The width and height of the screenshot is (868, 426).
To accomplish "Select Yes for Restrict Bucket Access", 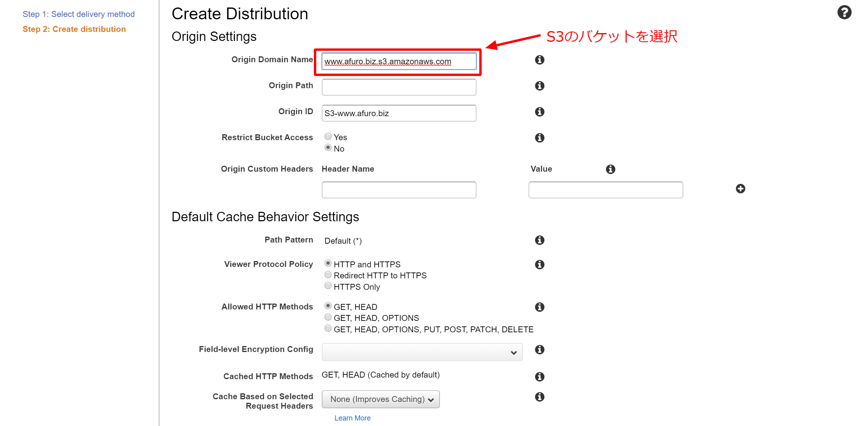I will 328,137.
